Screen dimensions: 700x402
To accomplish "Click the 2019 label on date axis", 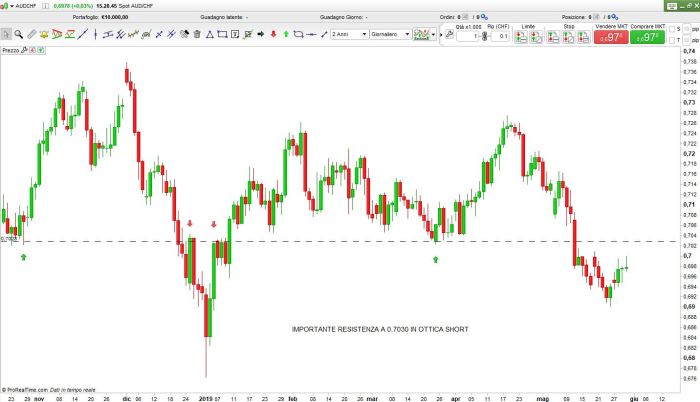I will point(206,398).
